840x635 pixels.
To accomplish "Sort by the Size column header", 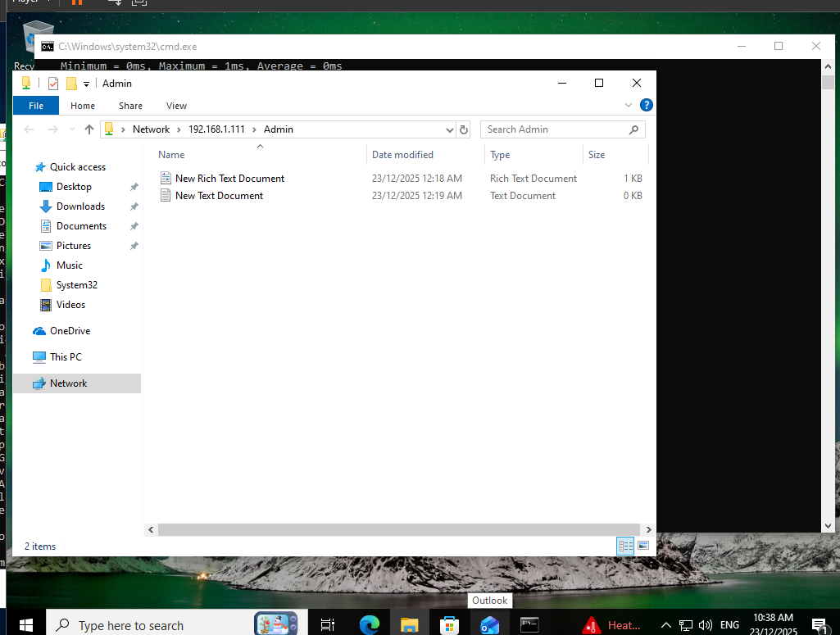I will 597,155.
